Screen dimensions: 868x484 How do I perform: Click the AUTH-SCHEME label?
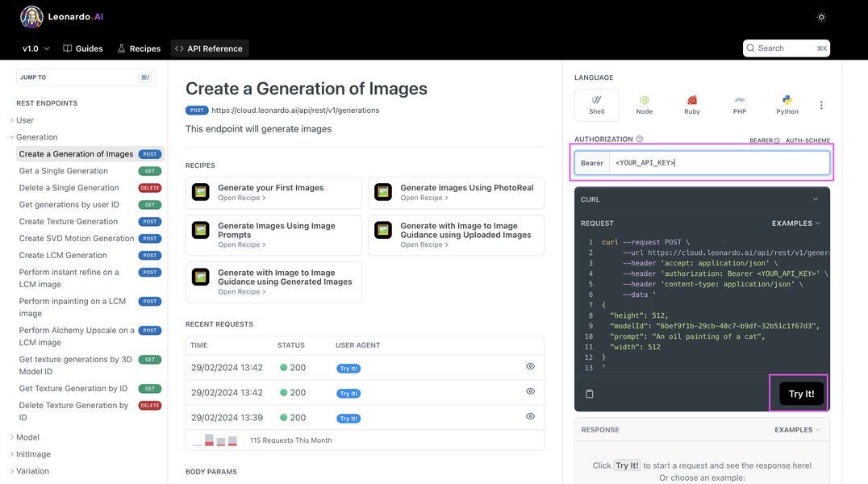pos(807,140)
